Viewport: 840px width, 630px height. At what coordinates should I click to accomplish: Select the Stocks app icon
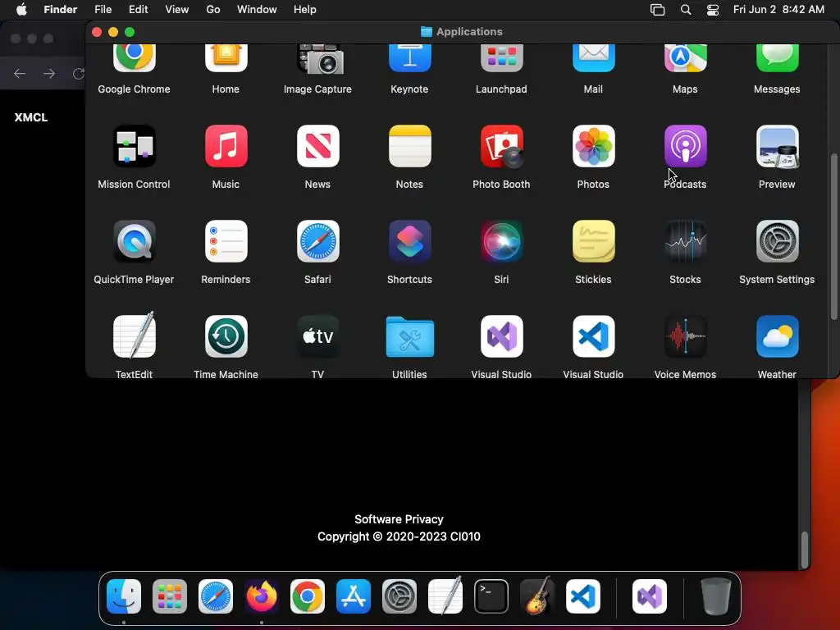[x=685, y=241]
